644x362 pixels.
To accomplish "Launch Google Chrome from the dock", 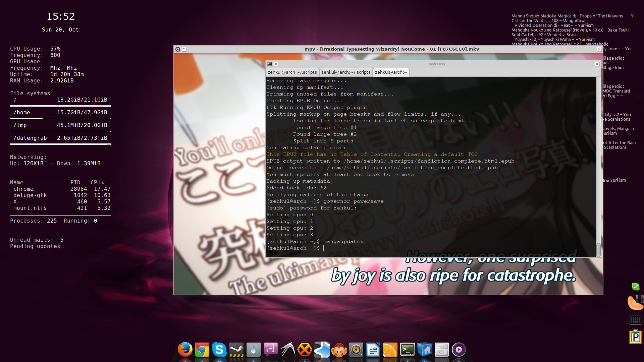I will tap(202, 350).
